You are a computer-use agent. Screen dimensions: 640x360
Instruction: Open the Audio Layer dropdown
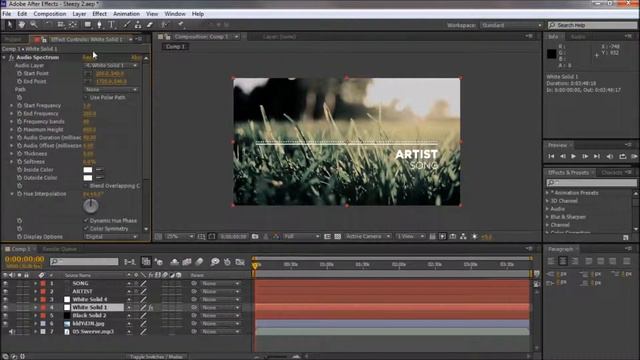click(111, 65)
